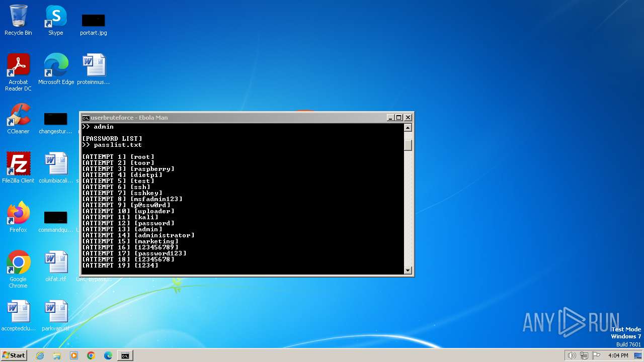
Task: Select the parkvan.rtf document icon
Action: [55, 316]
